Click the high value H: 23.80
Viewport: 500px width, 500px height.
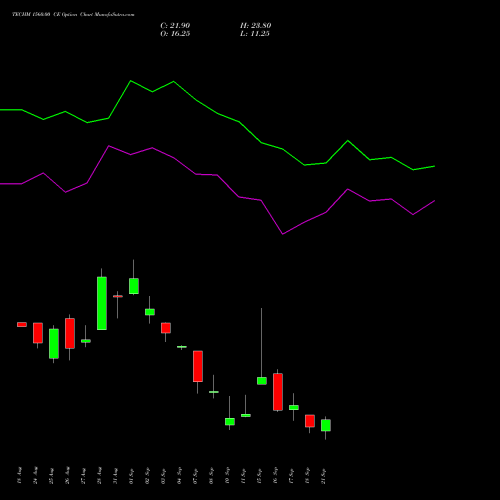(x=255, y=26)
